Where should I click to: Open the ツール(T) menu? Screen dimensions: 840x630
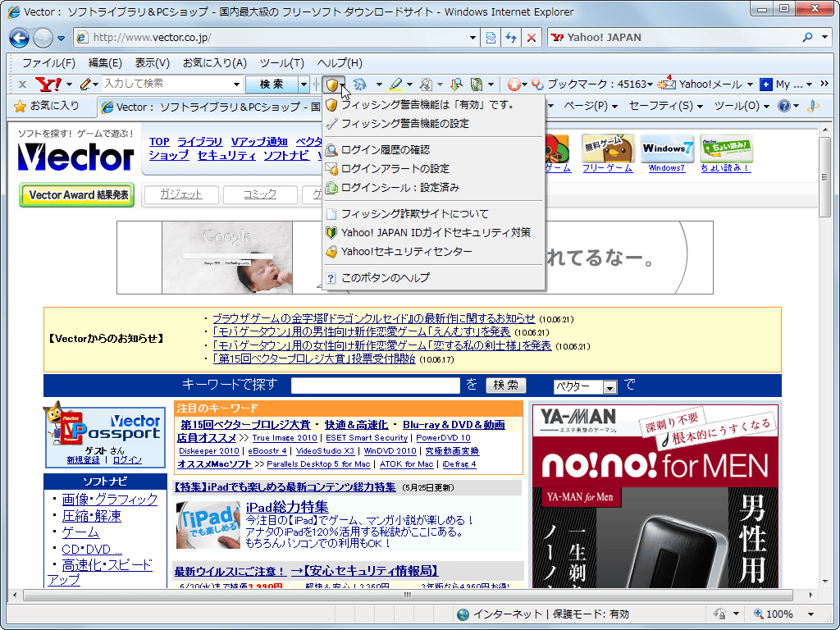coord(282,62)
